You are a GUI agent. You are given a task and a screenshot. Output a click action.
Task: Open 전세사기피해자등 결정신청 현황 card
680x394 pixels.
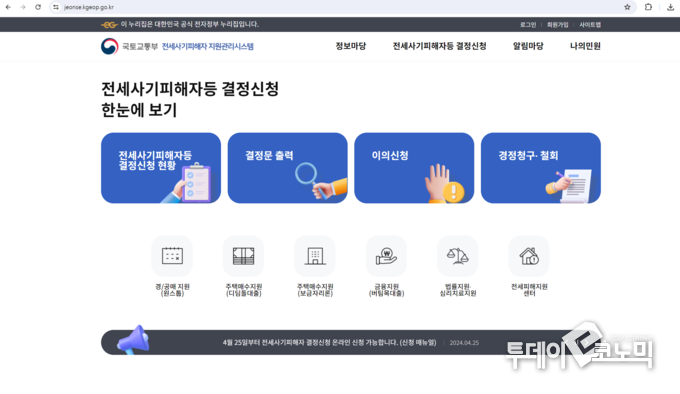click(x=161, y=168)
